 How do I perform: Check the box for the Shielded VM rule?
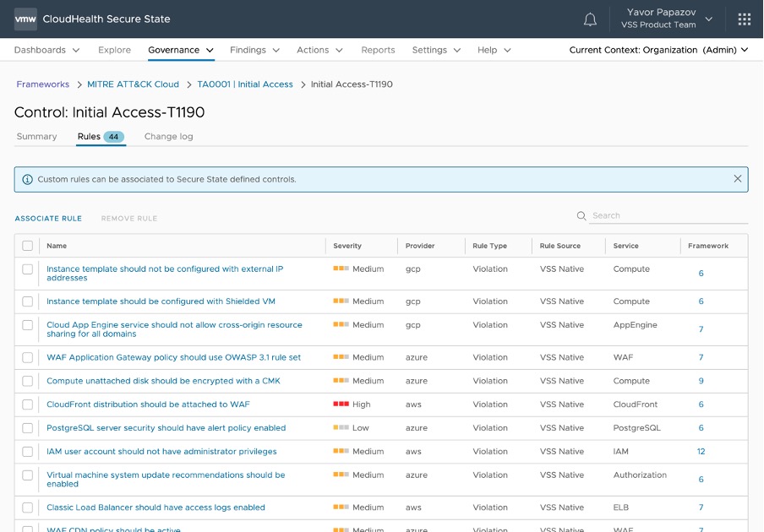pos(28,301)
